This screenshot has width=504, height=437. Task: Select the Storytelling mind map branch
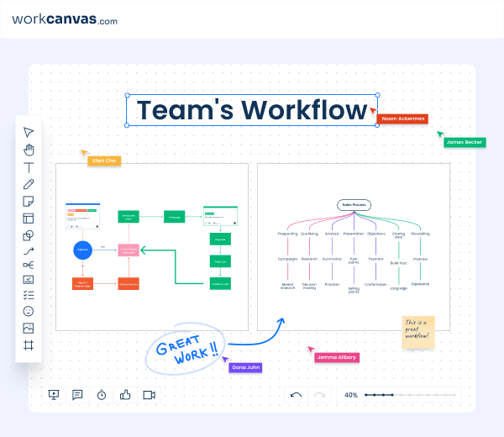coord(420,234)
